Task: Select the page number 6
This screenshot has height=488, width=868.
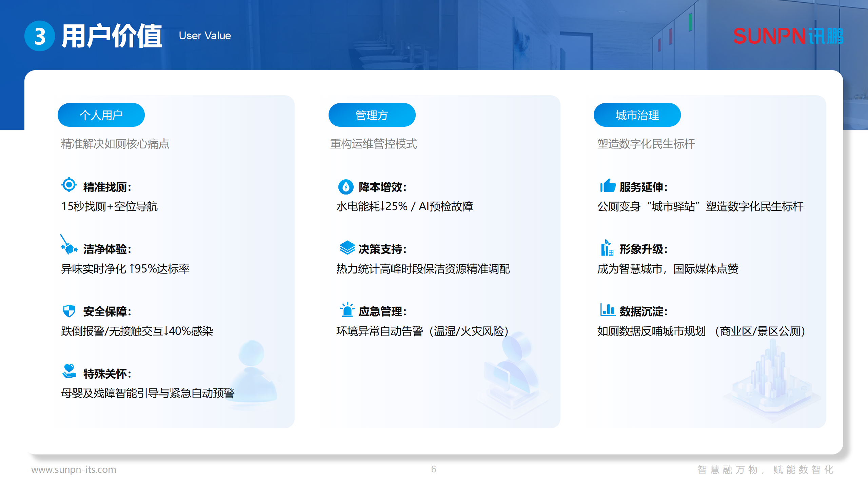Action: tap(434, 469)
